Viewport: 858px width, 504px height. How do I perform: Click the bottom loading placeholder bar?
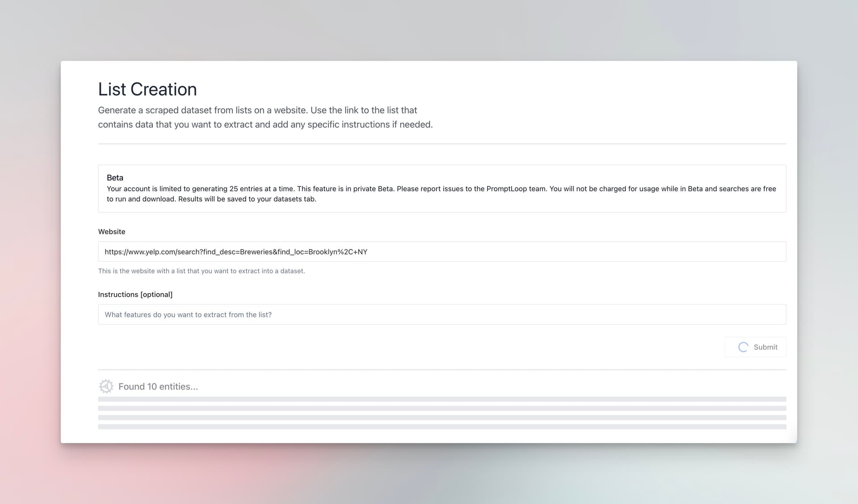pos(442,427)
